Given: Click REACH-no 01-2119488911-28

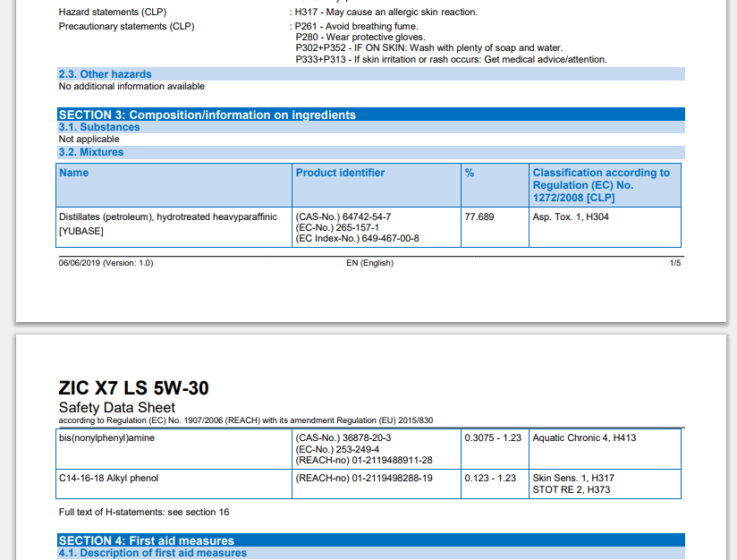Looking at the screenshot, I should pyautogui.click(x=364, y=461).
